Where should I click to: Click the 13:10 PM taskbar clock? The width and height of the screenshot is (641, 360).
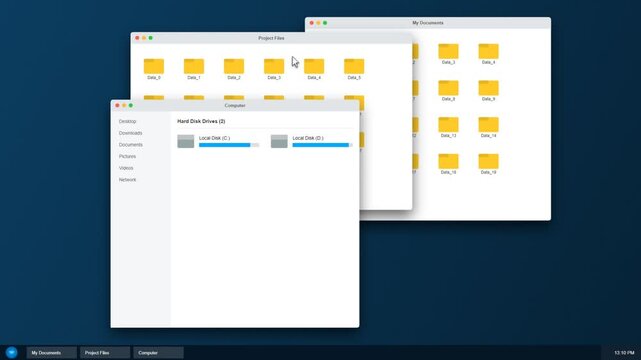[x=624, y=353]
